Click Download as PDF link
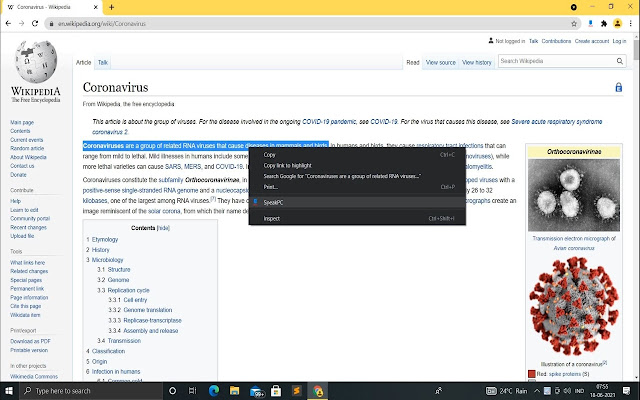Screen dimensions: 640x400 pos(30,341)
